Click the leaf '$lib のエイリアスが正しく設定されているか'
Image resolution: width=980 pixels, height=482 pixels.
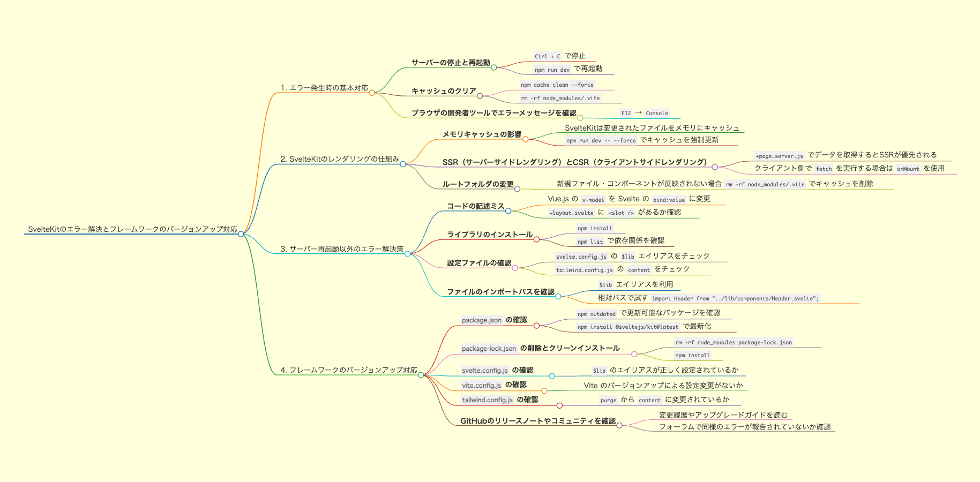point(665,370)
